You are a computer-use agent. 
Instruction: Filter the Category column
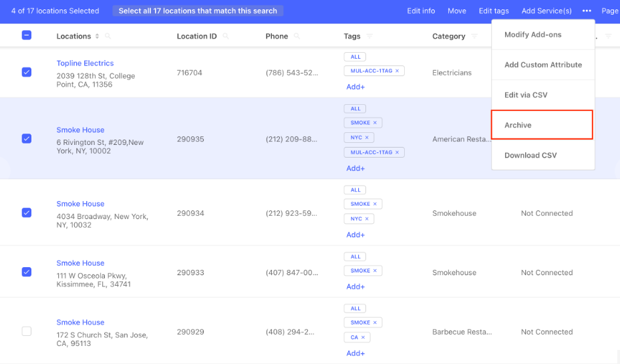pyautogui.click(x=474, y=36)
